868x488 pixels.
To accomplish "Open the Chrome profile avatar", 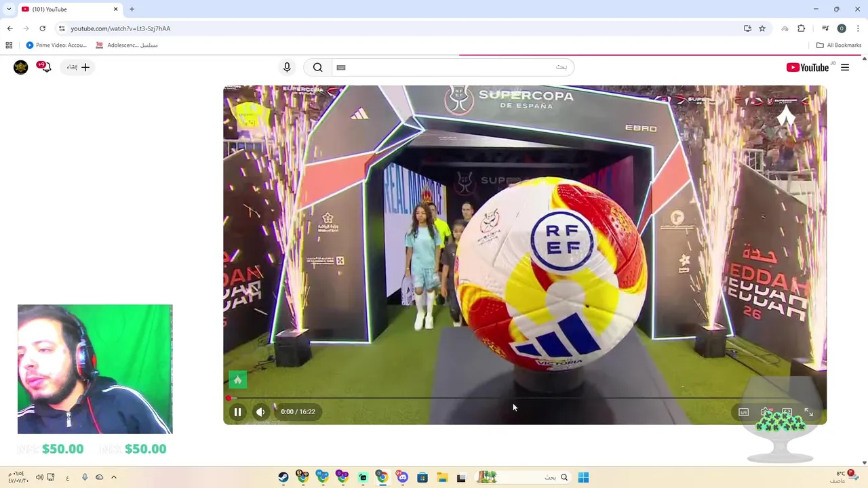I will point(842,28).
